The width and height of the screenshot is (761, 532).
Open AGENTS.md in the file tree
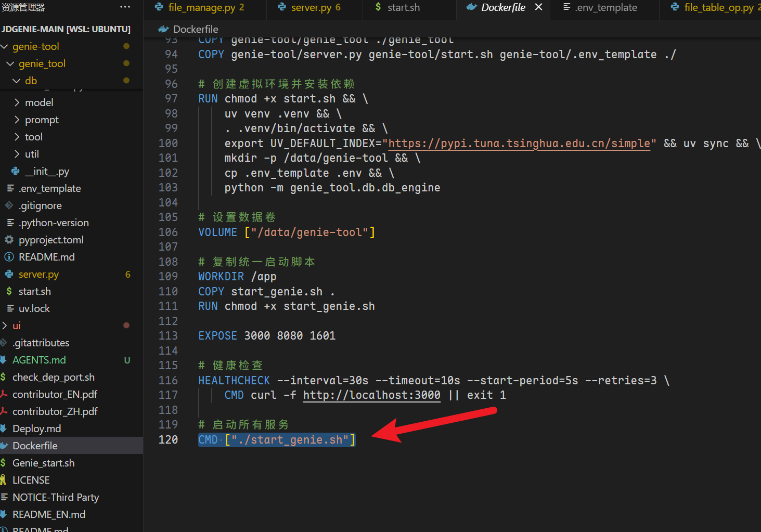(x=39, y=360)
